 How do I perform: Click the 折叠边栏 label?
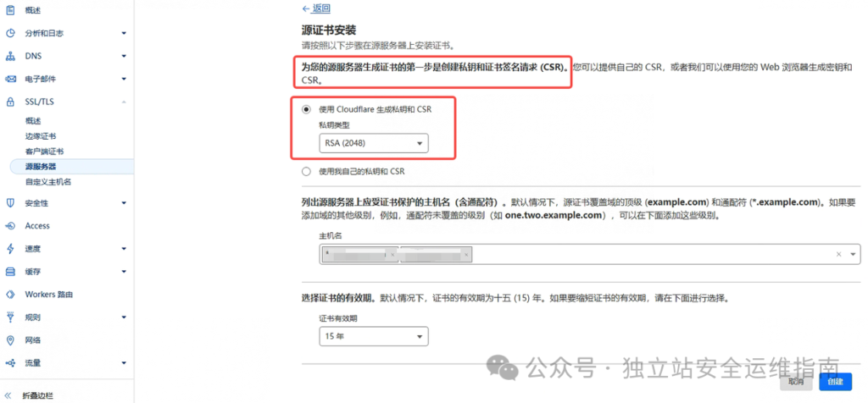click(x=37, y=396)
